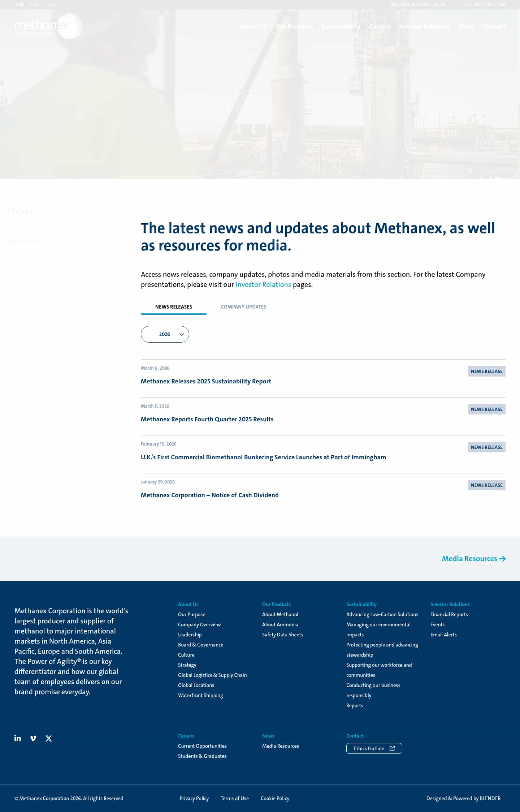This screenshot has height=812, width=520.
Task: Open Advancing Low-Carbon Solutions link
Action: pyautogui.click(x=382, y=614)
